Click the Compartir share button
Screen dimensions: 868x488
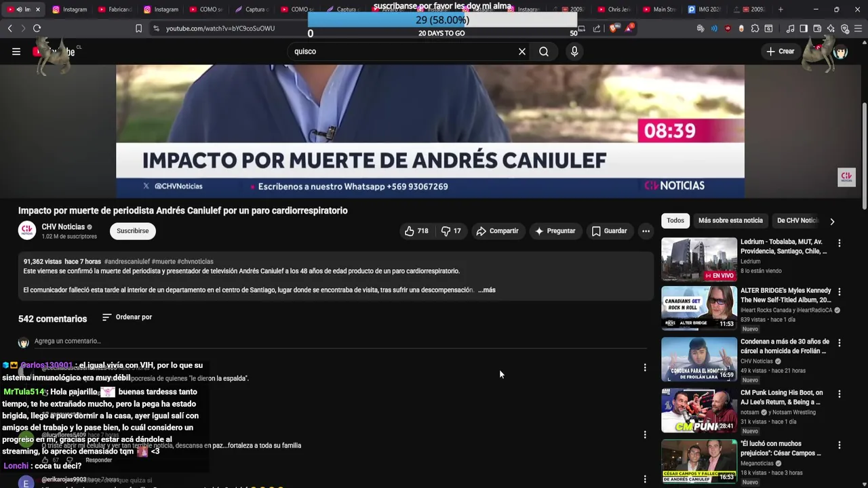[497, 231]
